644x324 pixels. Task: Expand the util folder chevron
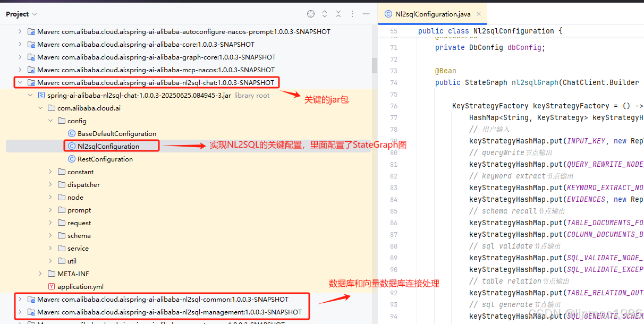pyautogui.click(x=50, y=261)
